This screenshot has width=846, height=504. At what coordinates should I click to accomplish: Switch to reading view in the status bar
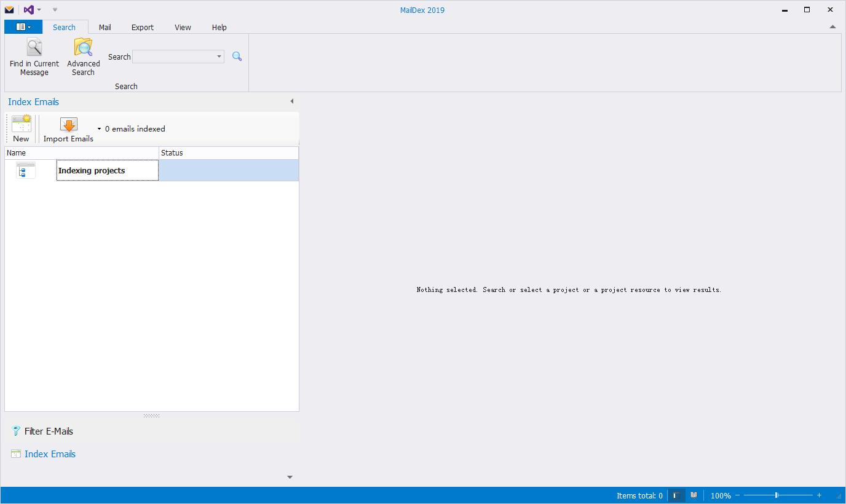pyautogui.click(x=693, y=495)
